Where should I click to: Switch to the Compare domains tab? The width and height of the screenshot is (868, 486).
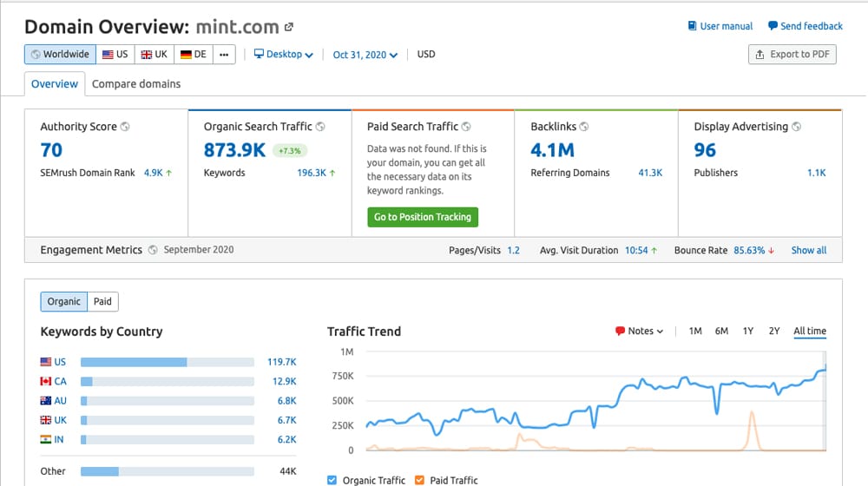pyautogui.click(x=136, y=84)
